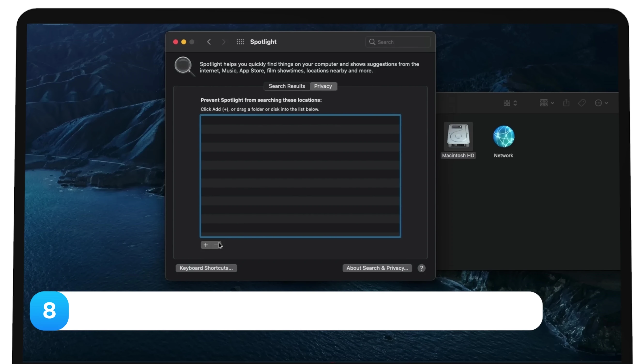643x364 pixels.
Task: Go forward in System Preferences
Action: click(223, 42)
